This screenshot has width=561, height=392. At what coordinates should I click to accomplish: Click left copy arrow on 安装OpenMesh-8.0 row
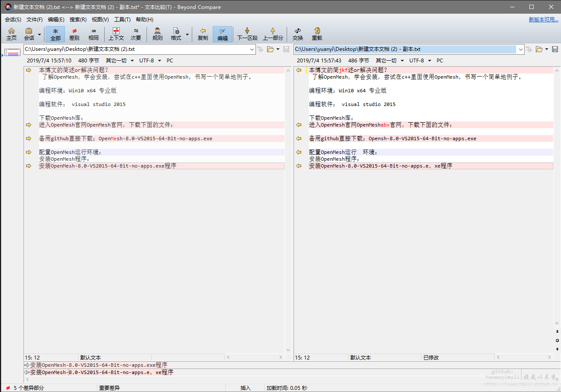29,166
